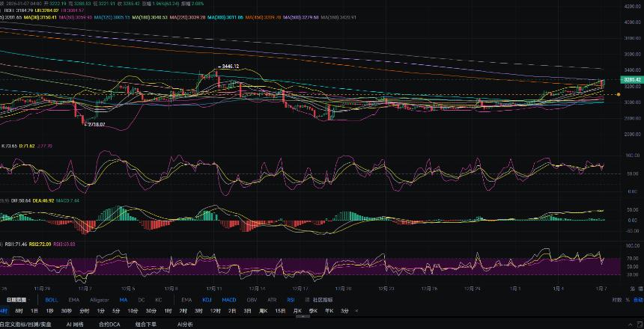Image resolution: width=644 pixels, height=329 pixels.
Task: Toggle the MACD sub-indicator
Action: (x=228, y=300)
